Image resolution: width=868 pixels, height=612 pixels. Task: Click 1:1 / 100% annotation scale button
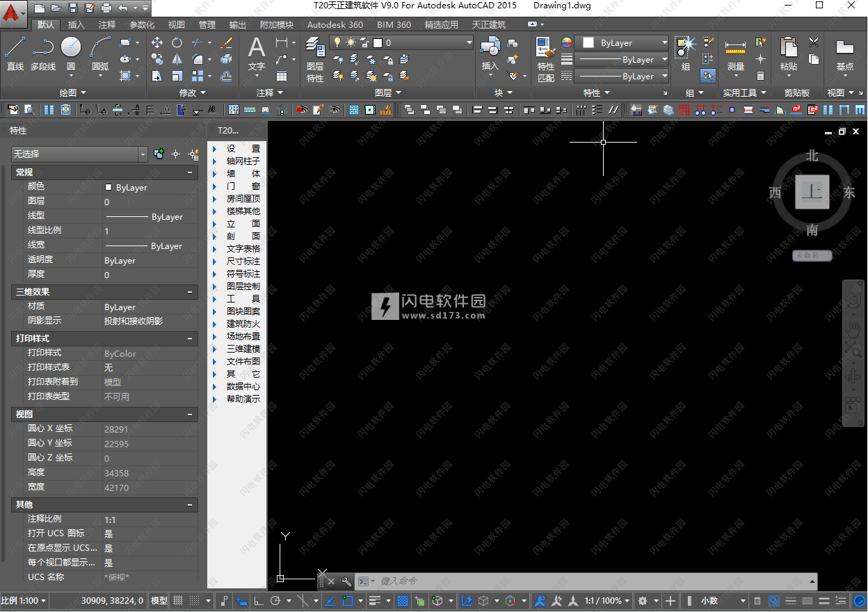606,601
